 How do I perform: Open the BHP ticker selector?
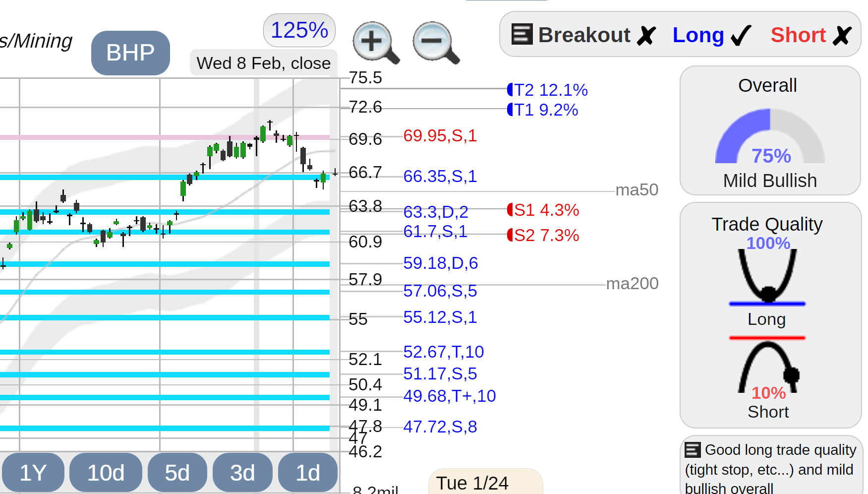[130, 53]
